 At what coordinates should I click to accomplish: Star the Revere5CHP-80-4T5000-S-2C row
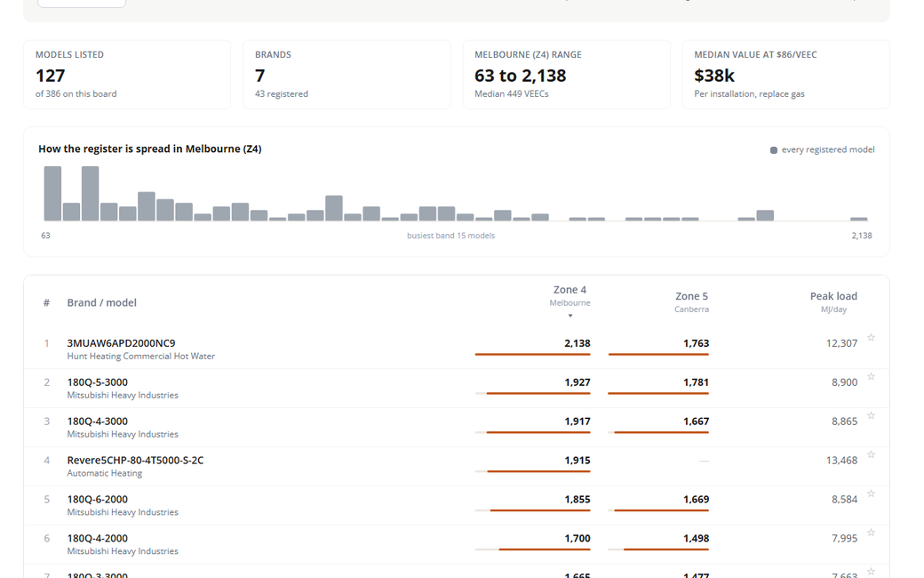[871, 454]
